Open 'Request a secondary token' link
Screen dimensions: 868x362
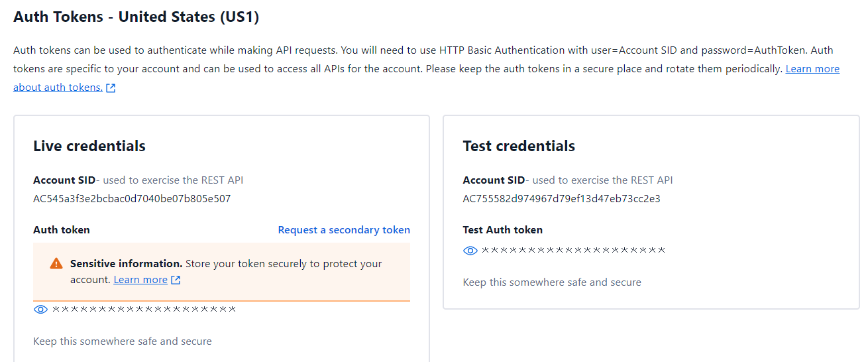344,230
